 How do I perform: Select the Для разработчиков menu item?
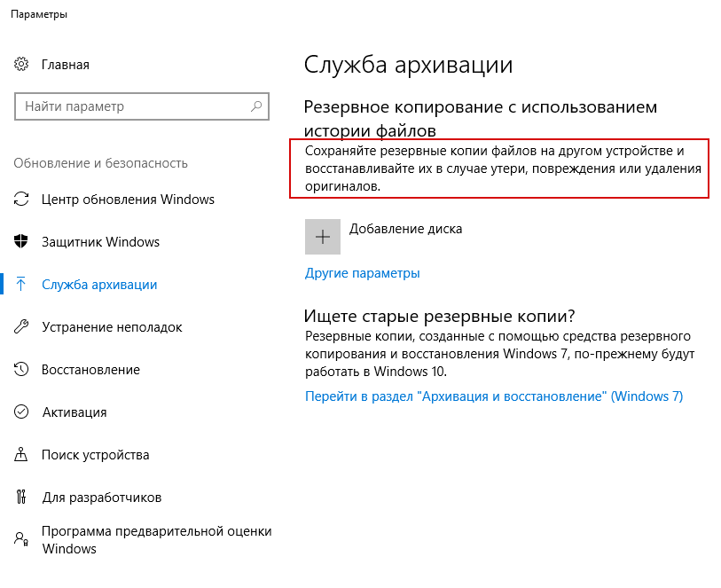(101, 498)
